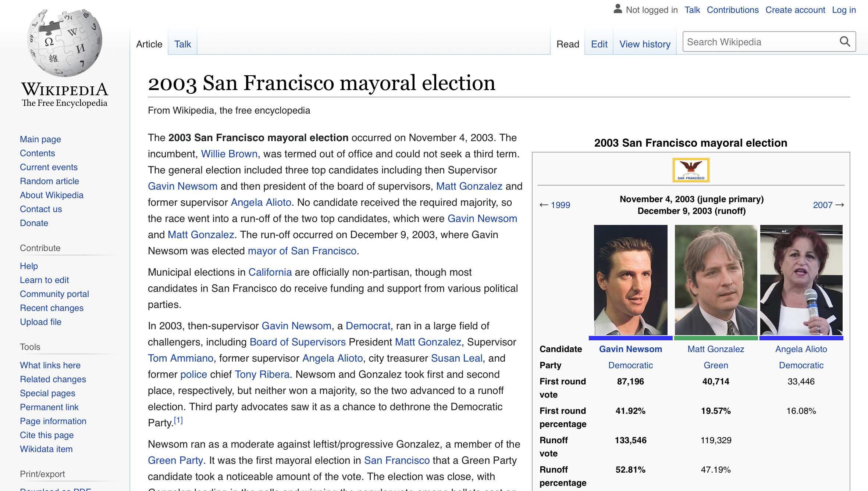Open Angela Alioto's portrait photo
Viewport: 868px width, 491px height.
801,280
